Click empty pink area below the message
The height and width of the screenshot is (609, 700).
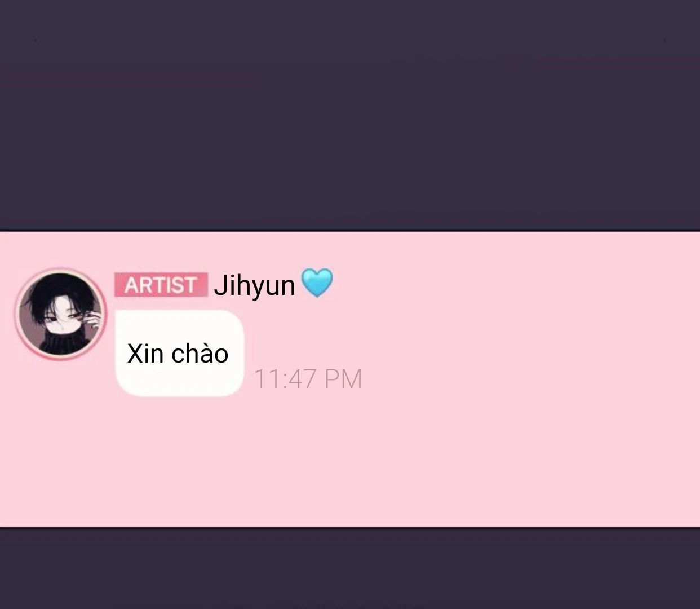(x=349, y=462)
